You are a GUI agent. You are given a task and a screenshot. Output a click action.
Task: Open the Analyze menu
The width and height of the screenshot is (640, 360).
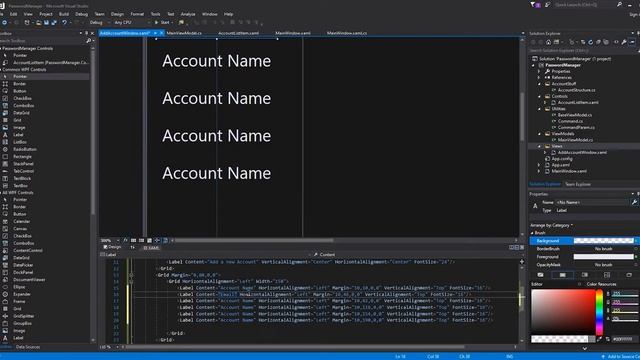(188, 14)
